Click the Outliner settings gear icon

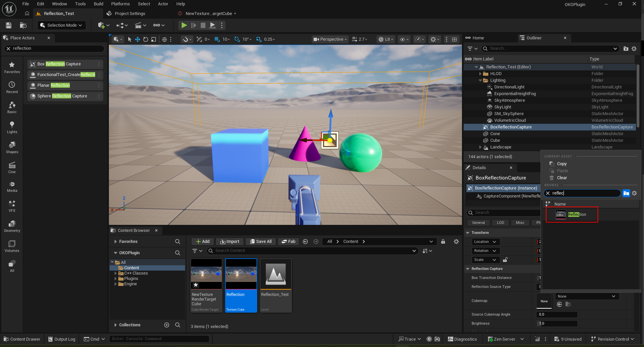634,49
